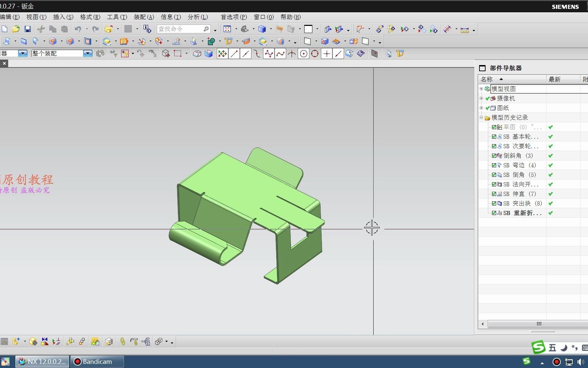Open the 插入(S) menu
This screenshot has height=368, width=588.
point(63,17)
